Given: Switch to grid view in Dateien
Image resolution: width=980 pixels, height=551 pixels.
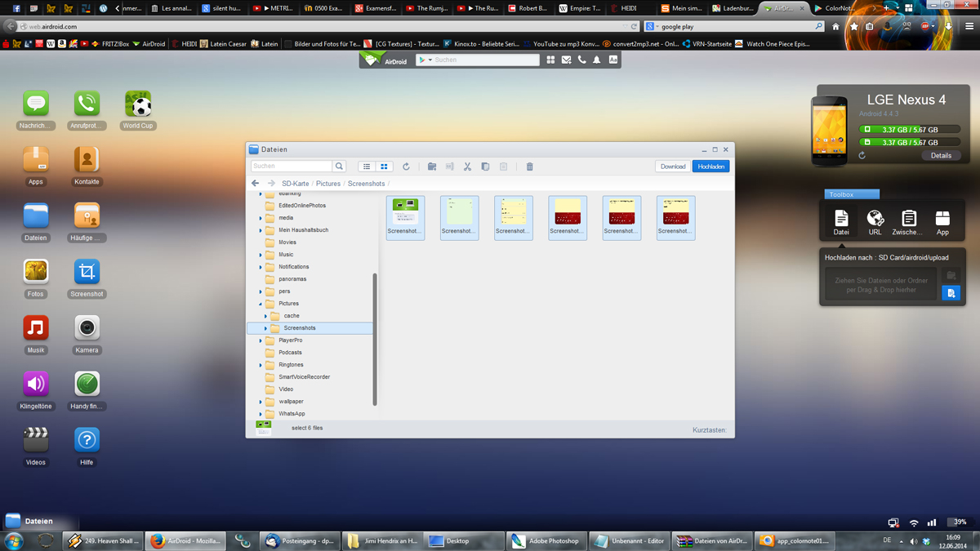Looking at the screenshot, I should click(384, 167).
